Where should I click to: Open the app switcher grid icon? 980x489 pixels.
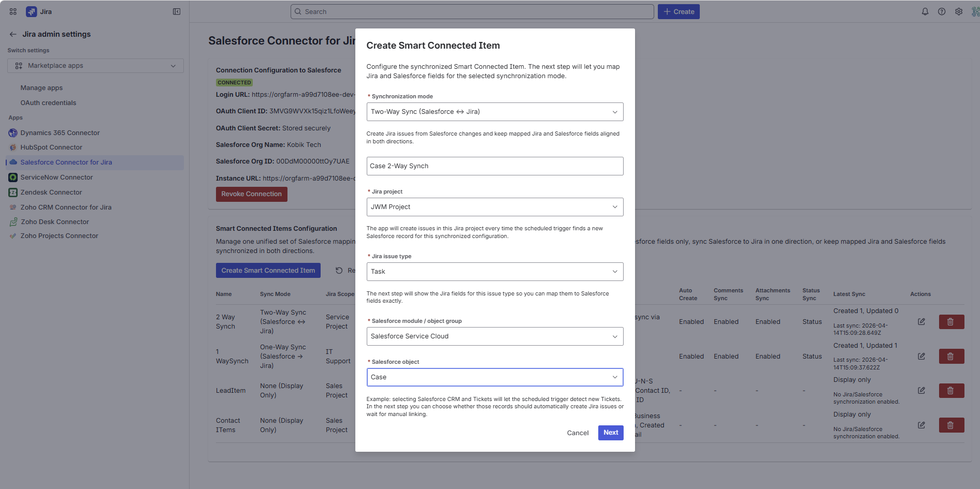13,11
